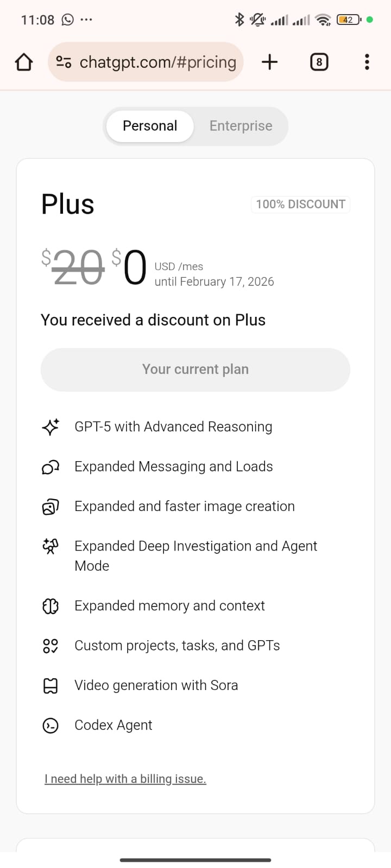Open the tab switcher showing 8 tabs

coord(319,62)
